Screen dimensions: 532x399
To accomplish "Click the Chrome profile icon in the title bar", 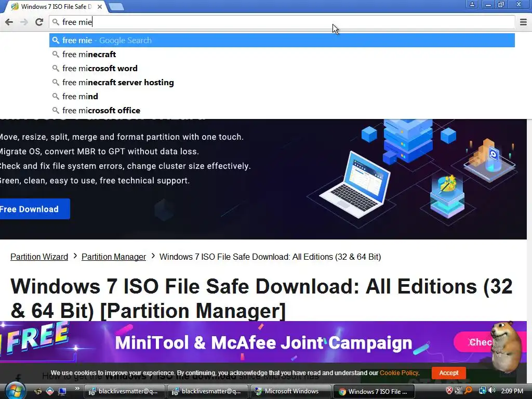I will coord(472,4).
